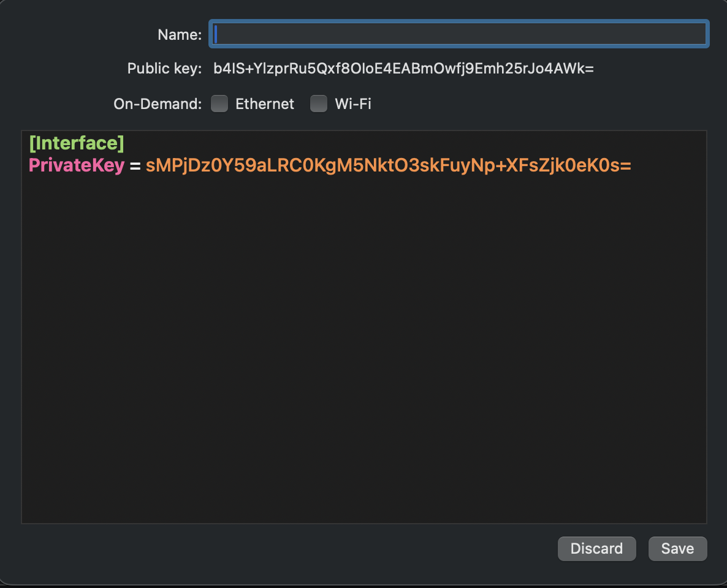Enable On-Demand Wi-Fi checkbox
The image size is (727, 588).
coord(319,104)
